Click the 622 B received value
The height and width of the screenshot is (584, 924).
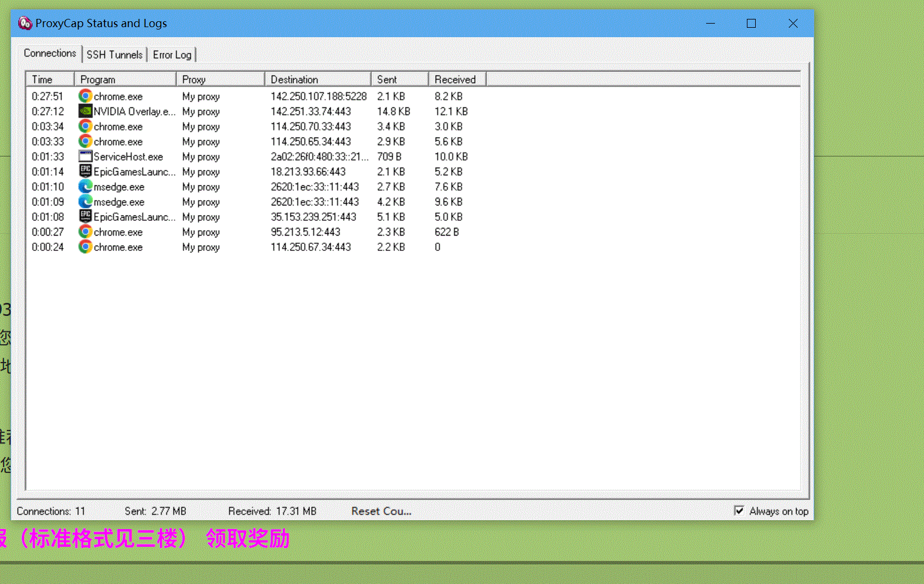pos(447,231)
